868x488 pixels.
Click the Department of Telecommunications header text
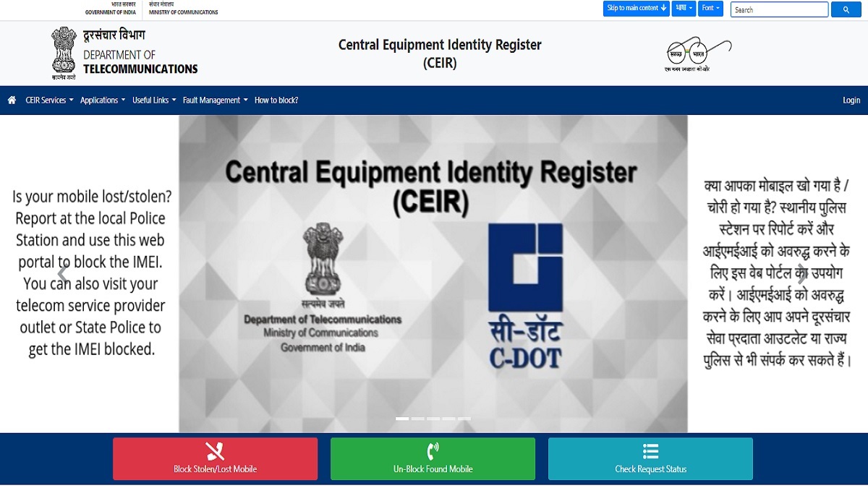(x=140, y=62)
